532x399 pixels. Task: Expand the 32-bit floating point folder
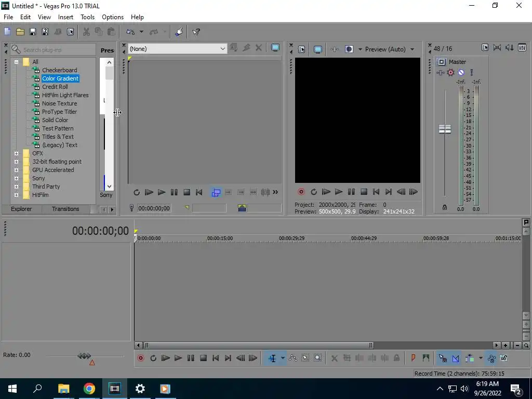pos(16,162)
